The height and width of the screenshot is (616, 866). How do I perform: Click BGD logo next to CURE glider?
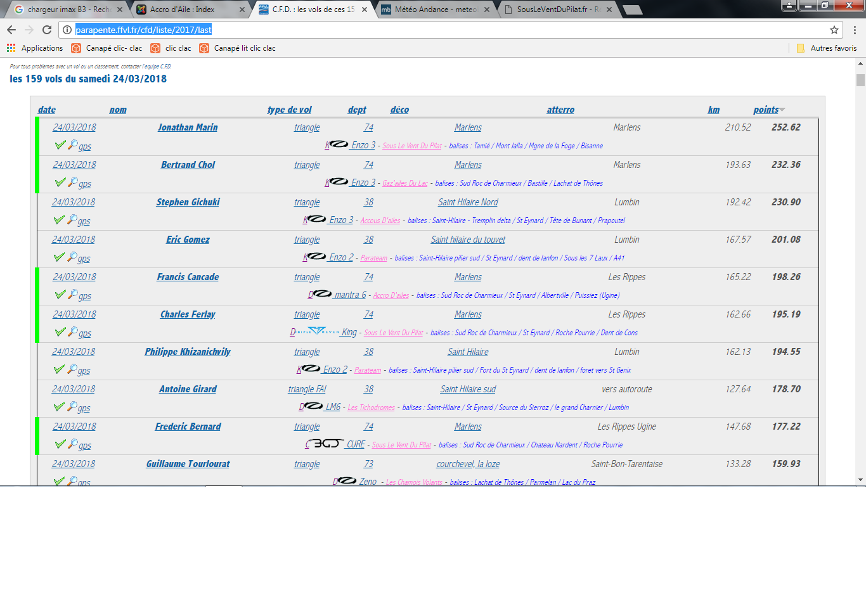point(325,444)
